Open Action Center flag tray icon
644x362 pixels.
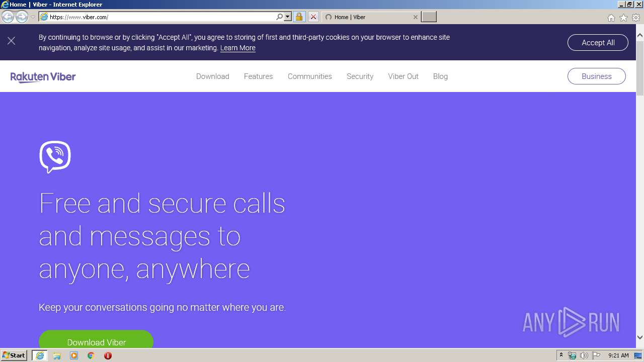pyautogui.click(x=596, y=355)
